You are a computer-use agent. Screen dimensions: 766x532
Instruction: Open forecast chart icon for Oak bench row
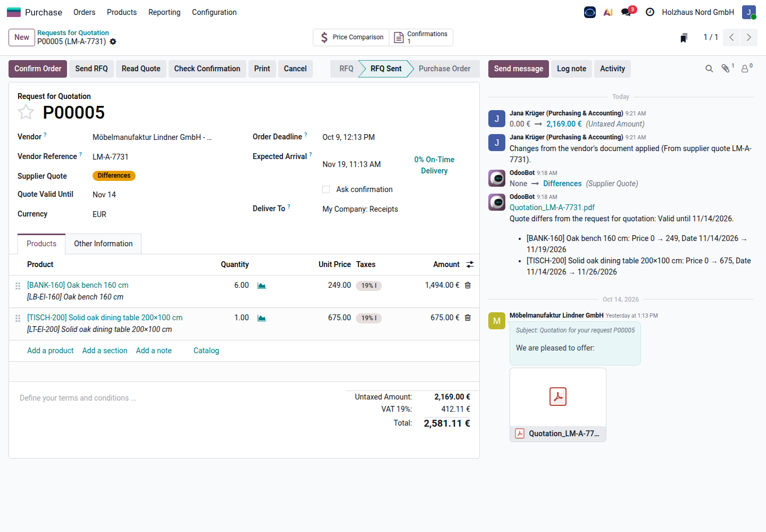tap(262, 286)
